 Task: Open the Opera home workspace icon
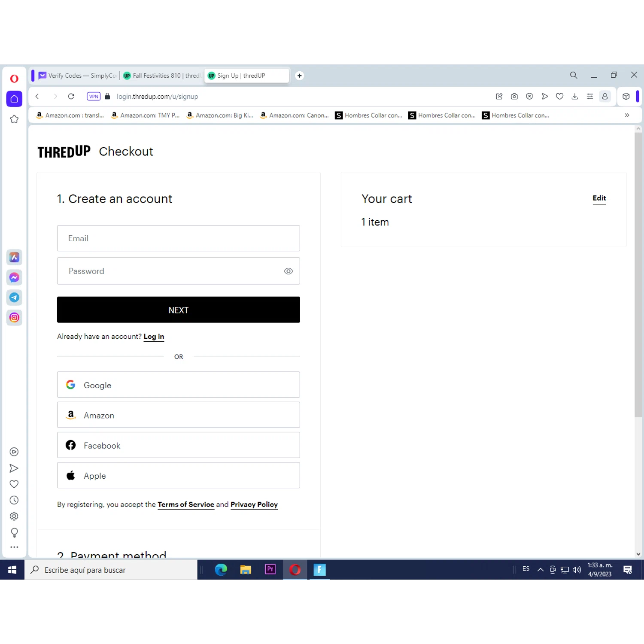(14, 99)
